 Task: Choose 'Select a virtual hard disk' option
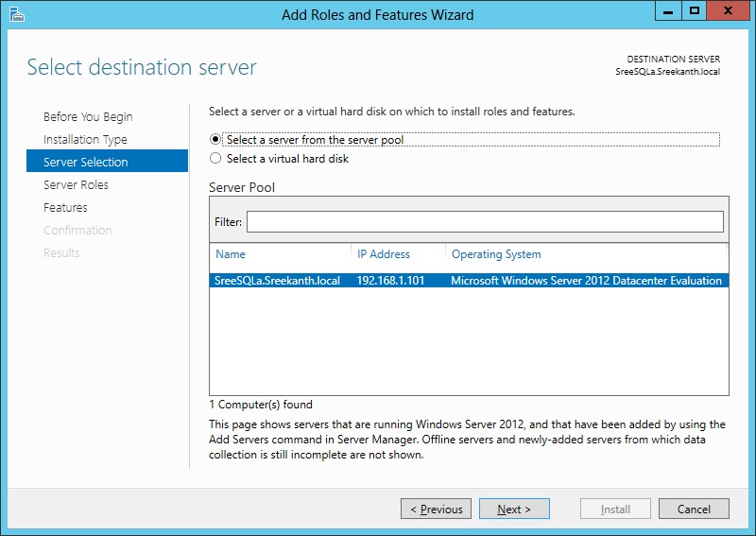pyautogui.click(x=215, y=159)
